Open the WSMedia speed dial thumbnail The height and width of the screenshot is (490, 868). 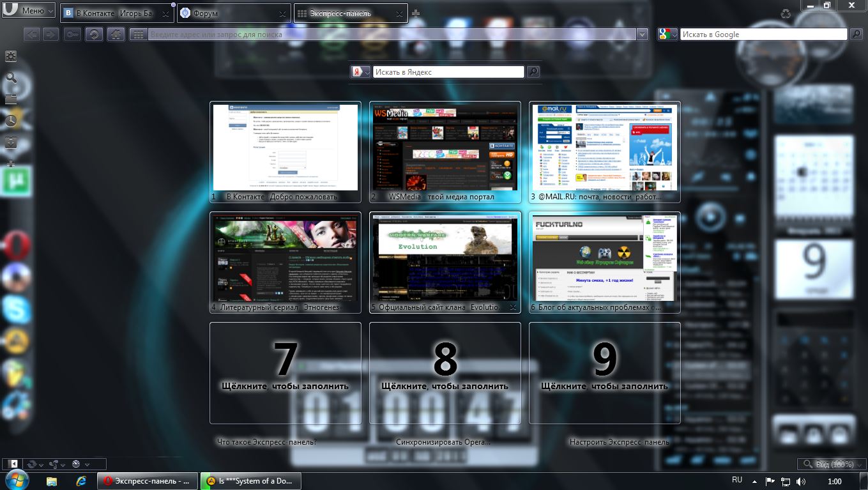[x=445, y=148]
